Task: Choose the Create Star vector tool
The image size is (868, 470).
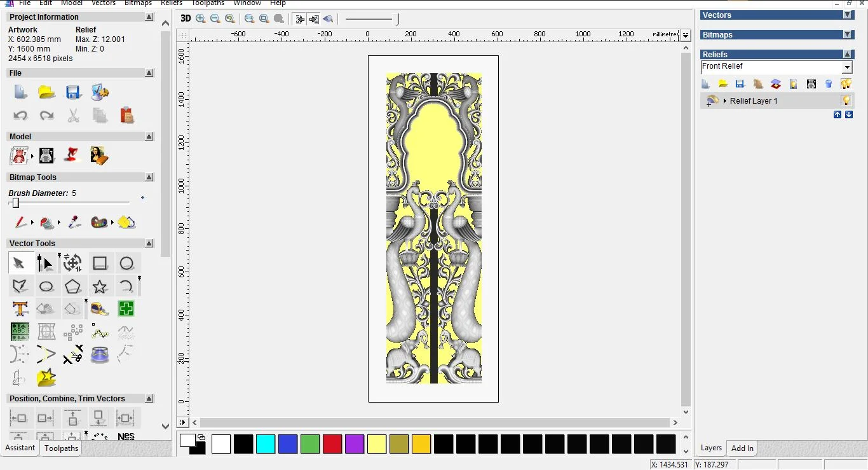Action: pyautogui.click(x=100, y=286)
